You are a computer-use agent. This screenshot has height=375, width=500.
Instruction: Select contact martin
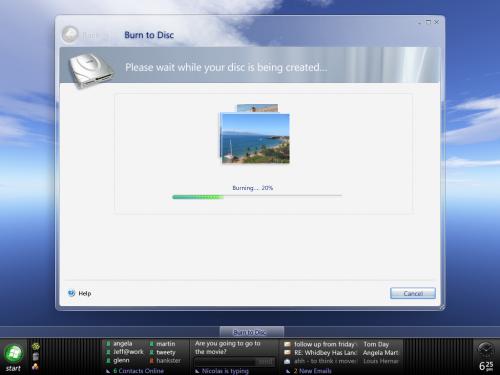[166, 344]
